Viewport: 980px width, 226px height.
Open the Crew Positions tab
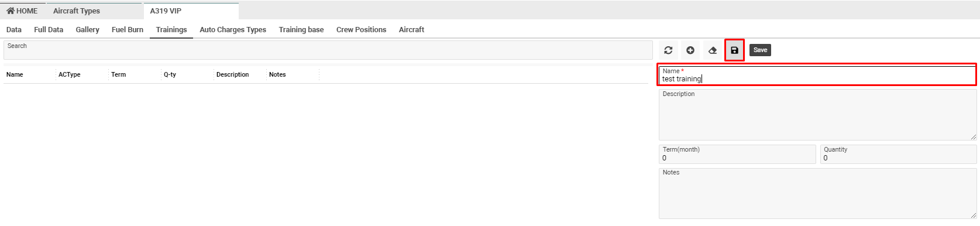pos(362,29)
